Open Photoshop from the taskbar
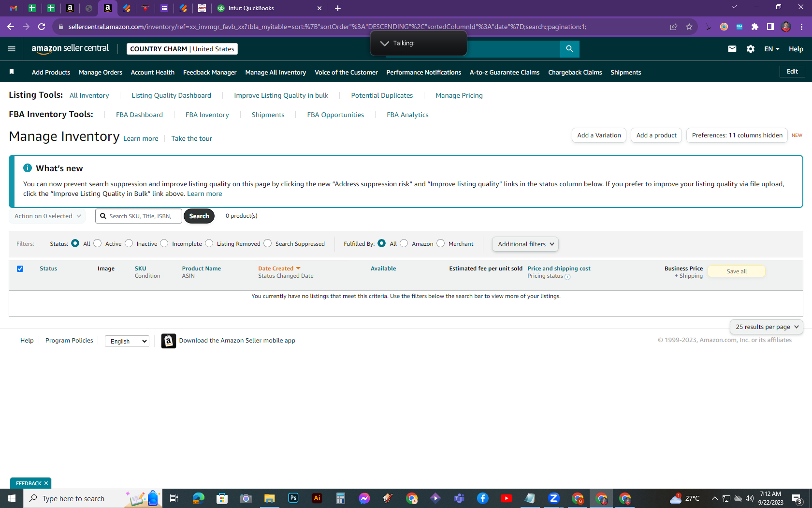The image size is (812, 508). point(293,498)
